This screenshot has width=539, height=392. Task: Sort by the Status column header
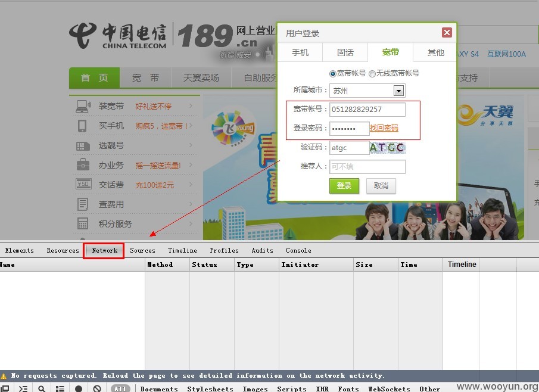(212, 265)
